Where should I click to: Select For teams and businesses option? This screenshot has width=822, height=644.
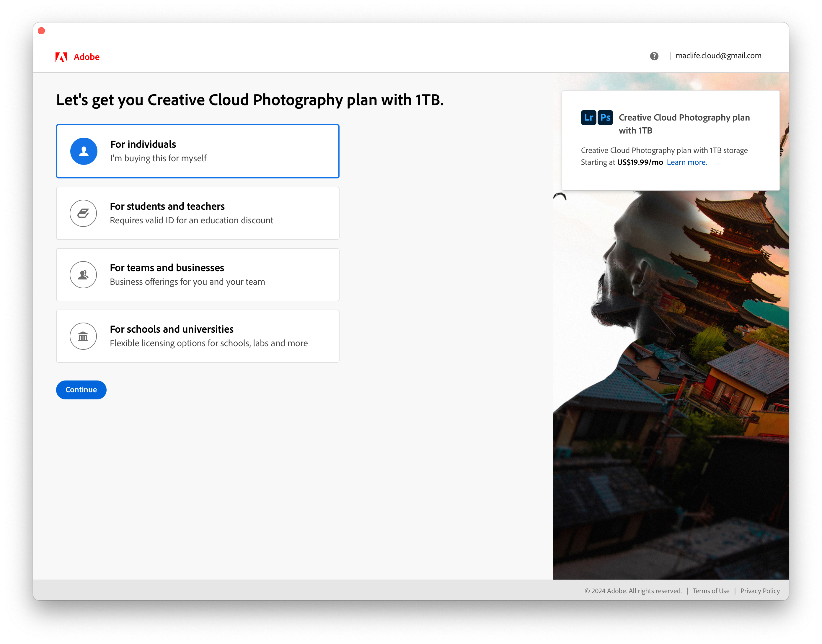coord(198,275)
